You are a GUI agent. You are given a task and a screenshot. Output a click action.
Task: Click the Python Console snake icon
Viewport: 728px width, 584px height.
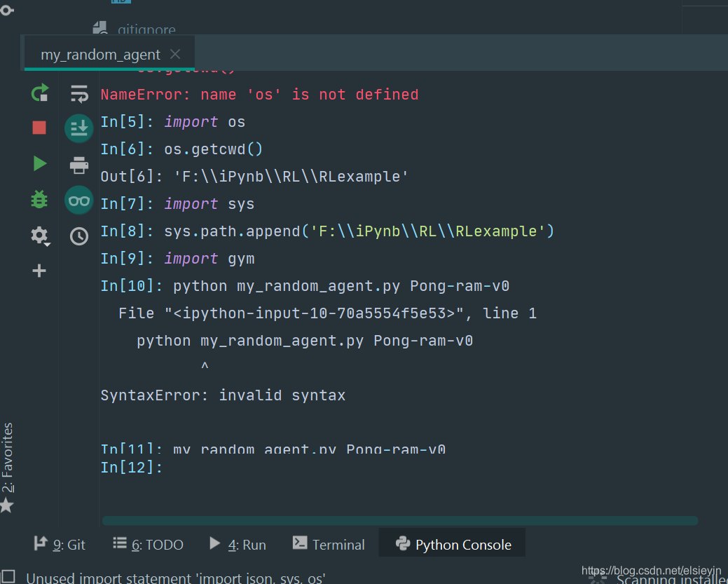tap(402, 543)
